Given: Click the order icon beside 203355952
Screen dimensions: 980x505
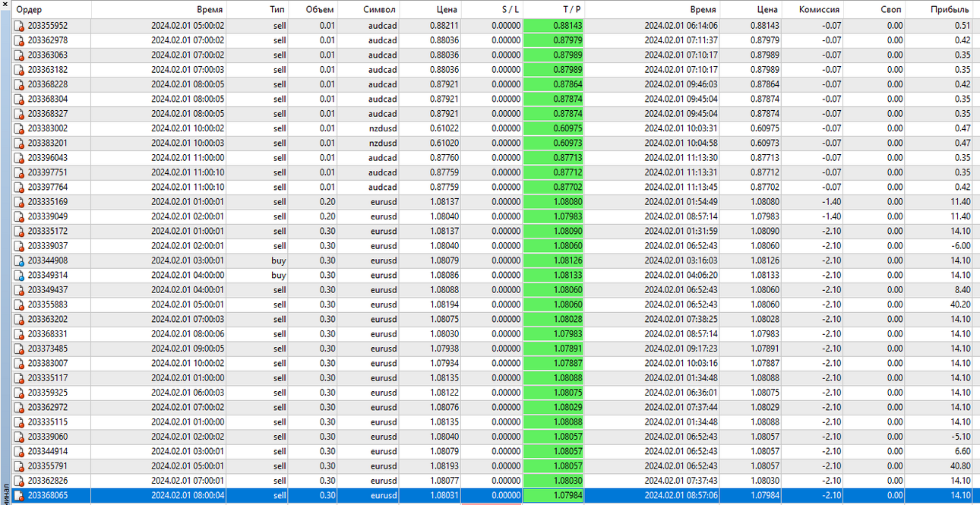Looking at the screenshot, I should click(x=20, y=26).
